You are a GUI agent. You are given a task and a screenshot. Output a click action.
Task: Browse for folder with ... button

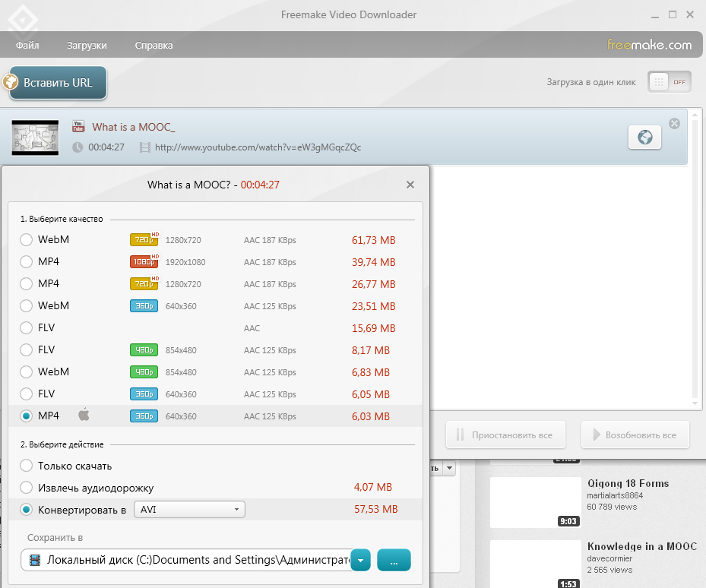point(394,560)
